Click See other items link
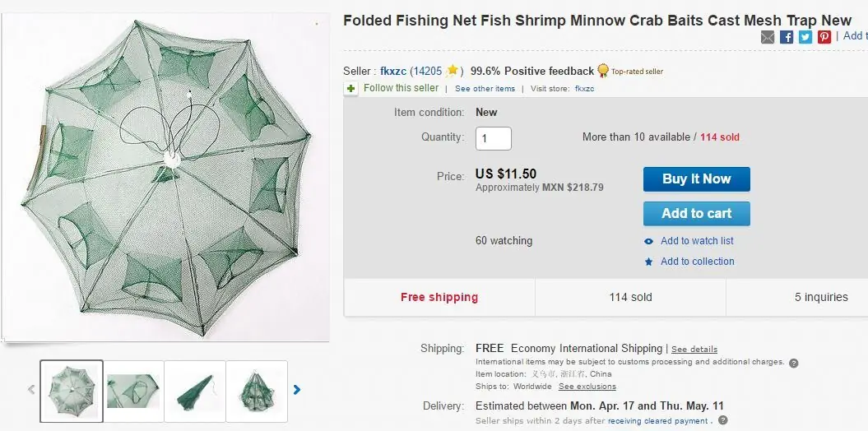This screenshot has height=431, width=868. (485, 89)
